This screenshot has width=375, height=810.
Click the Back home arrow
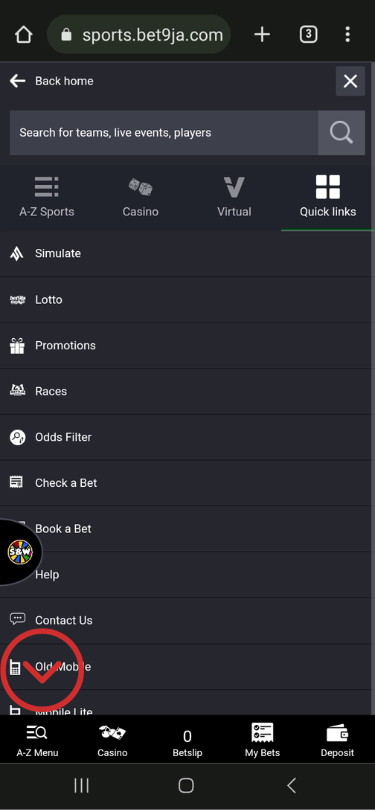[x=18, y=81]
